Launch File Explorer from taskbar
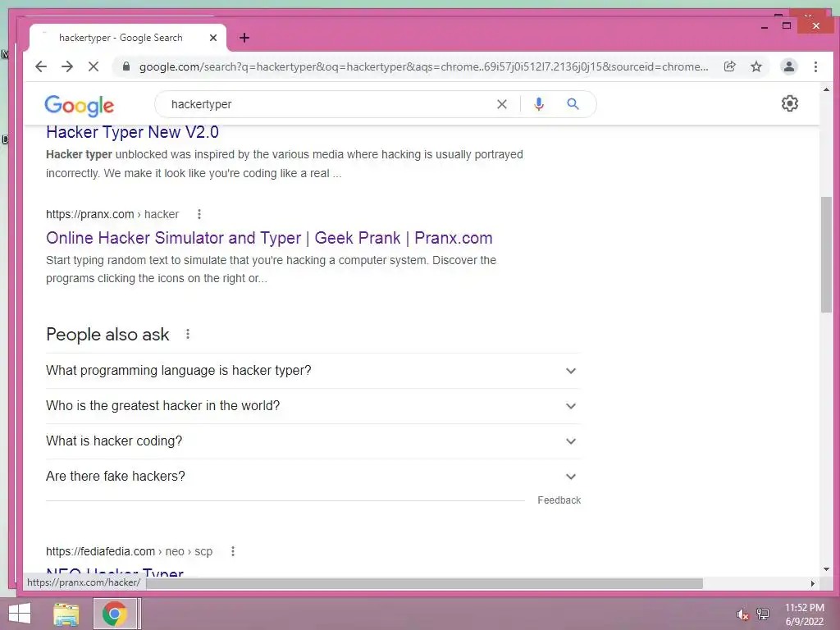840x630 pixels. click(x=66, y=614)
